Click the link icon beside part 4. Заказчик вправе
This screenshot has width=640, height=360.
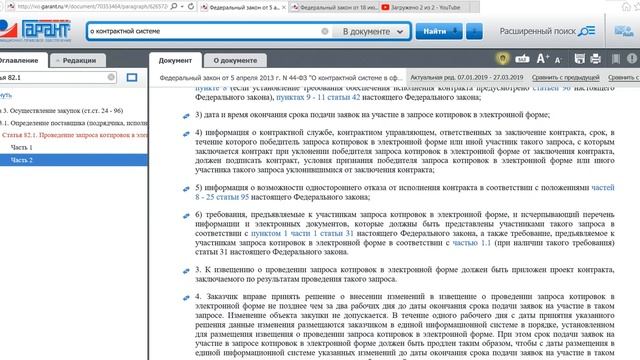pyautogui.click(x=186, y=298)
